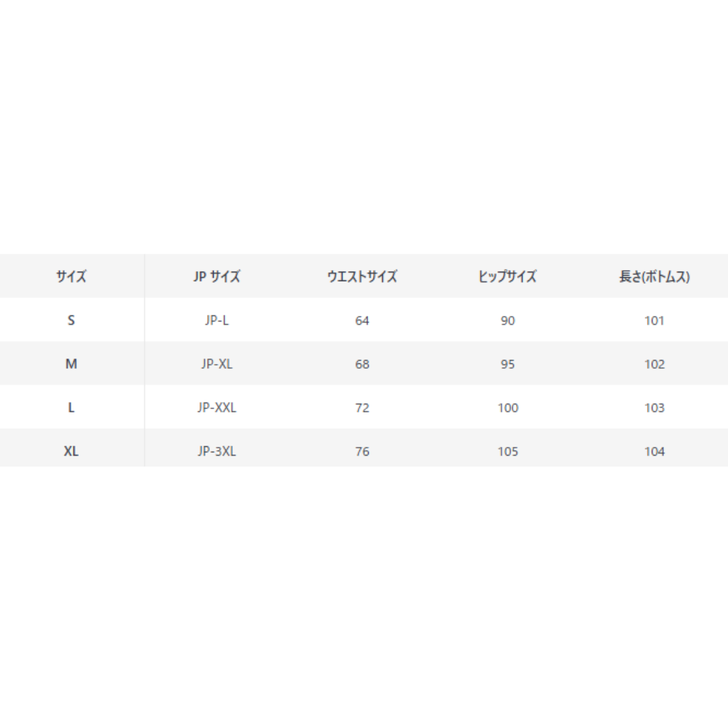The image size is (728, 728).
Task: Click the JP サイズ column header
Action: coord(216,277)
